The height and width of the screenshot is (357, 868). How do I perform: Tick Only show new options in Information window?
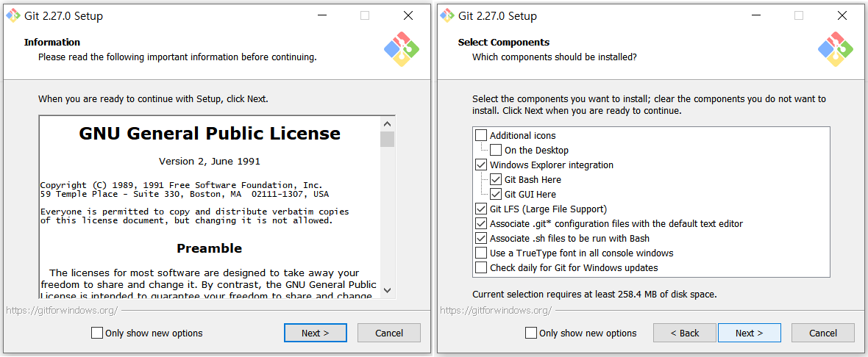(97, 333)
